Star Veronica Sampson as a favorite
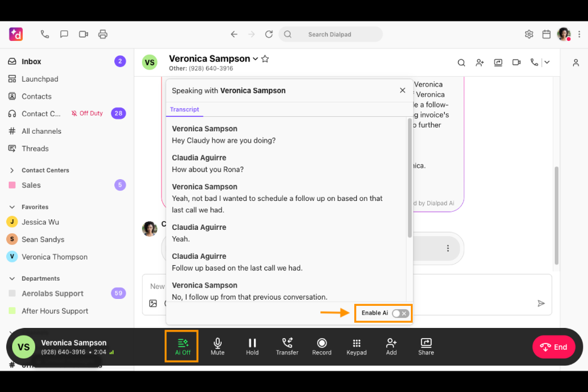Screen dimensions: 588x392 click(x=264, y=58)
